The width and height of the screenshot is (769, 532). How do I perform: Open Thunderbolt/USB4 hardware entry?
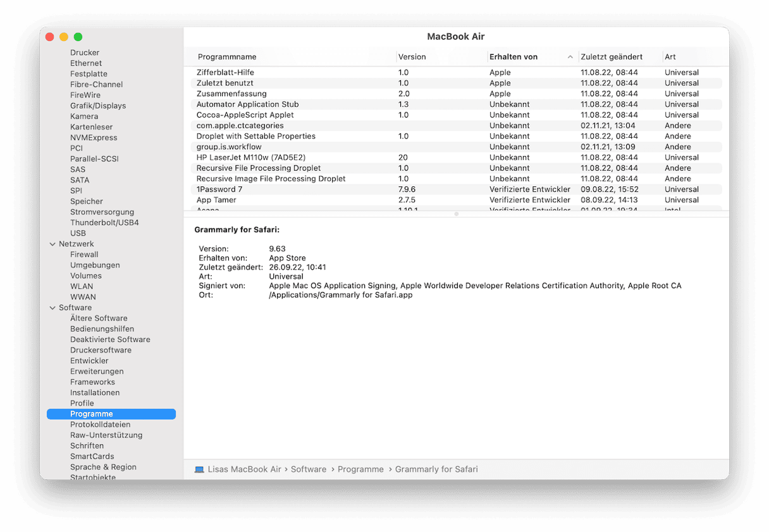tap(104, 222)
